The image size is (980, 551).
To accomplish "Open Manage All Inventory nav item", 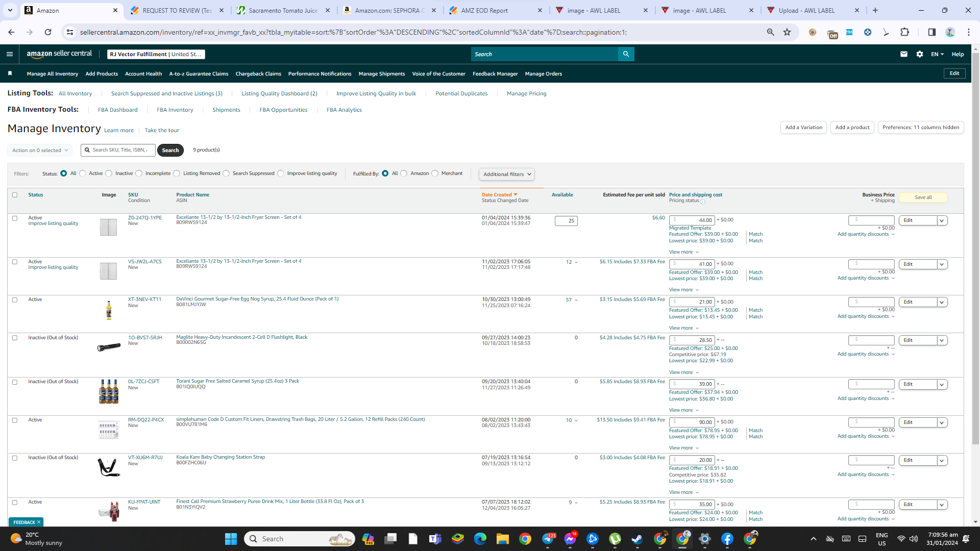I will tap(53, 73).
